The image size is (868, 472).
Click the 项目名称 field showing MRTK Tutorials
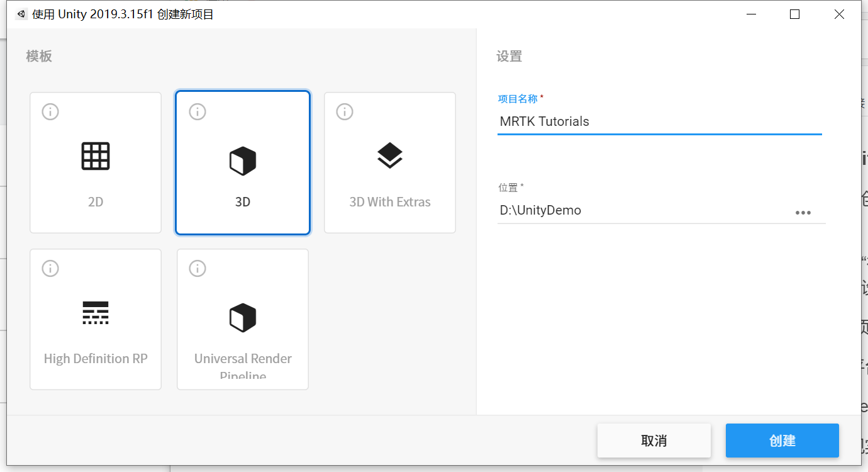659,121
